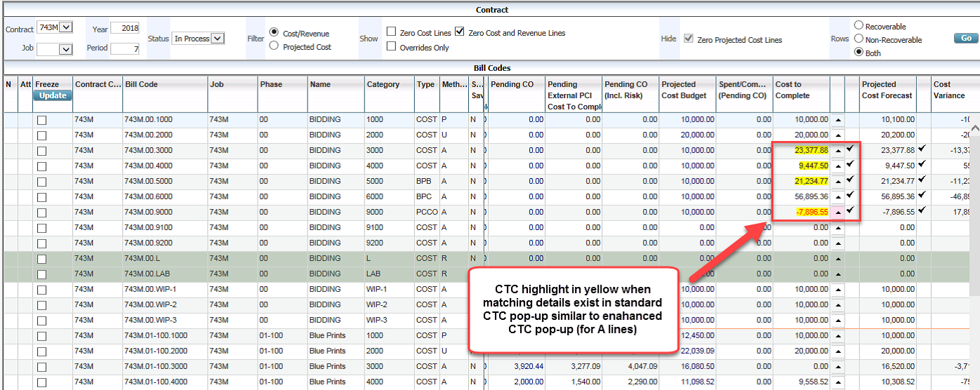The image size is (980, 390).
Task: Click CTC arrow for 56,895.36 row
Action: [x=837, y=196]
